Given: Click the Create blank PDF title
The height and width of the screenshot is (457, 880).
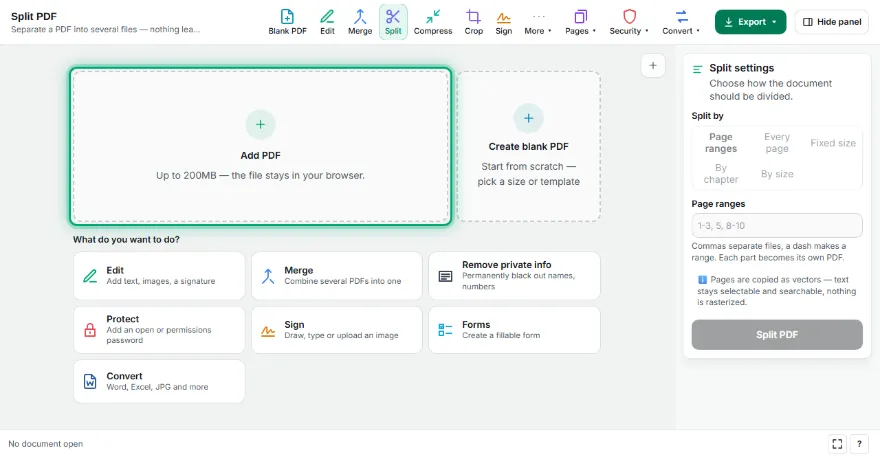Looking at the screenshot, I should tap(529, 147).
